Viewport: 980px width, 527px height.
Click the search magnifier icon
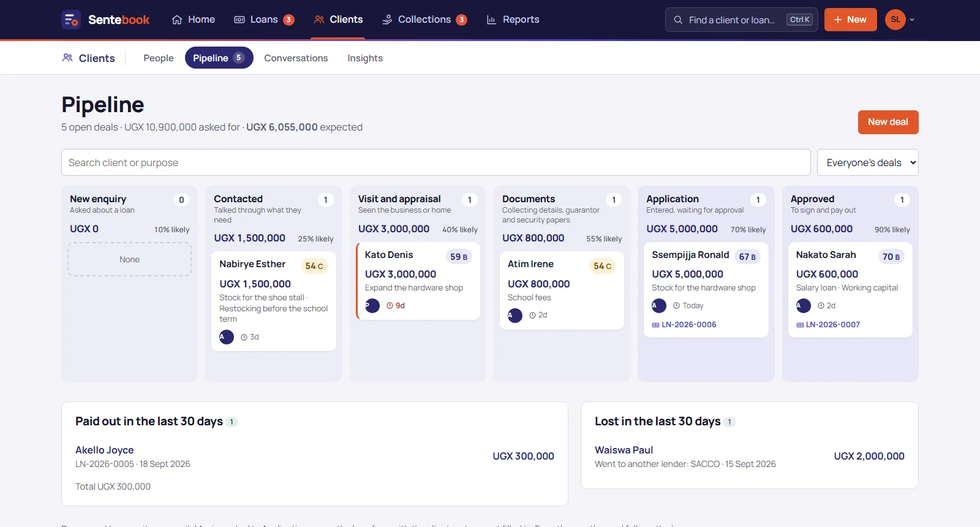(678, 20)
